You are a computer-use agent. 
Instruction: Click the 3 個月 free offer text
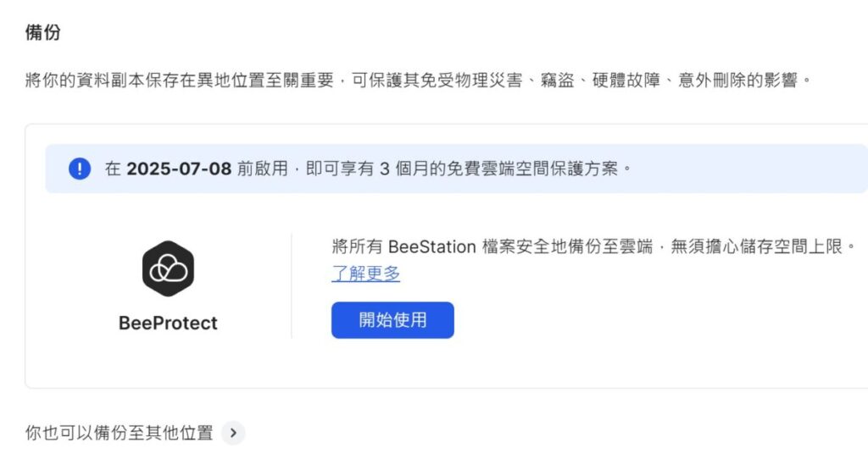coord(404,169)
